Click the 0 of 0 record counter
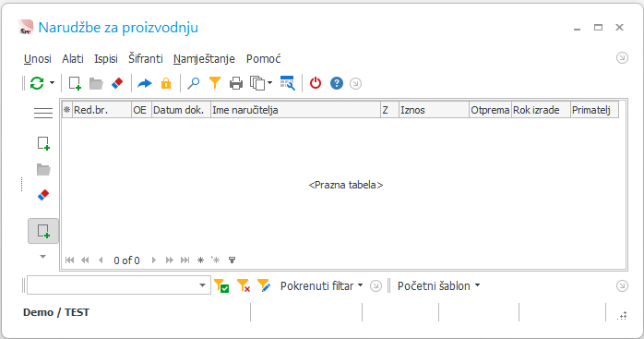The height and width of the screenshot is (339, 644). [x=126, y=260]
